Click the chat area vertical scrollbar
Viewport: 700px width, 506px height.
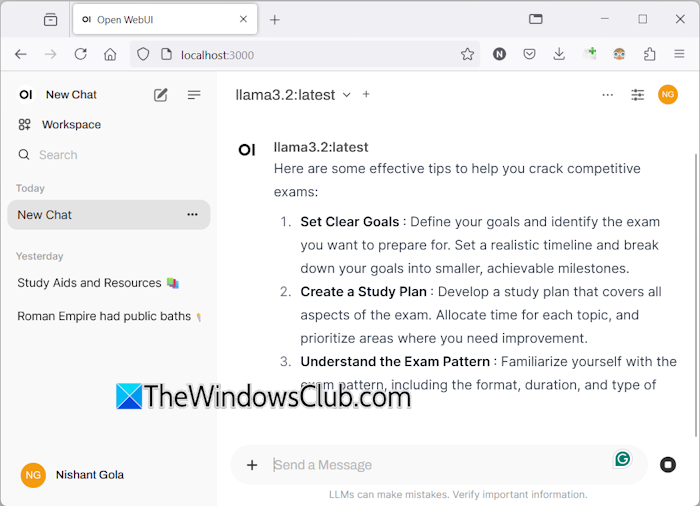pos(696,295)
